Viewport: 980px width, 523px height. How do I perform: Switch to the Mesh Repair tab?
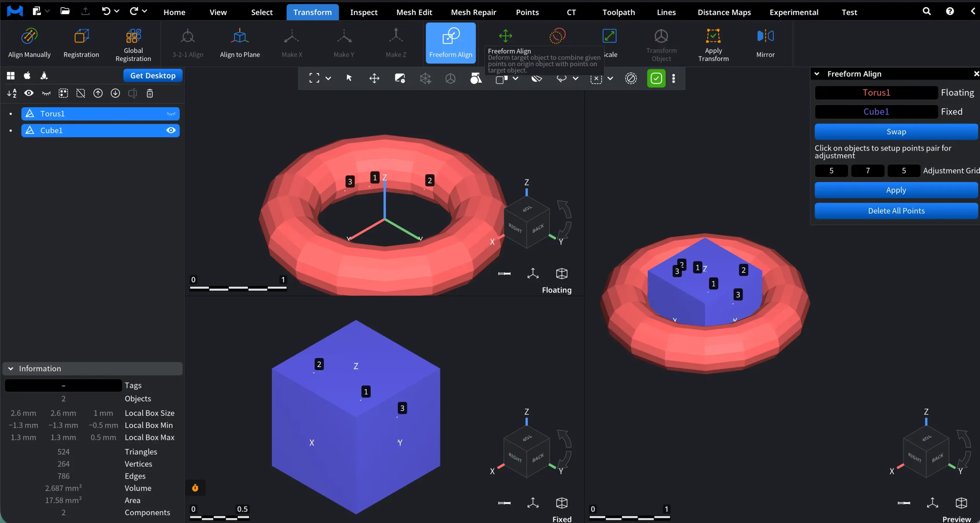tap(473, 12)
